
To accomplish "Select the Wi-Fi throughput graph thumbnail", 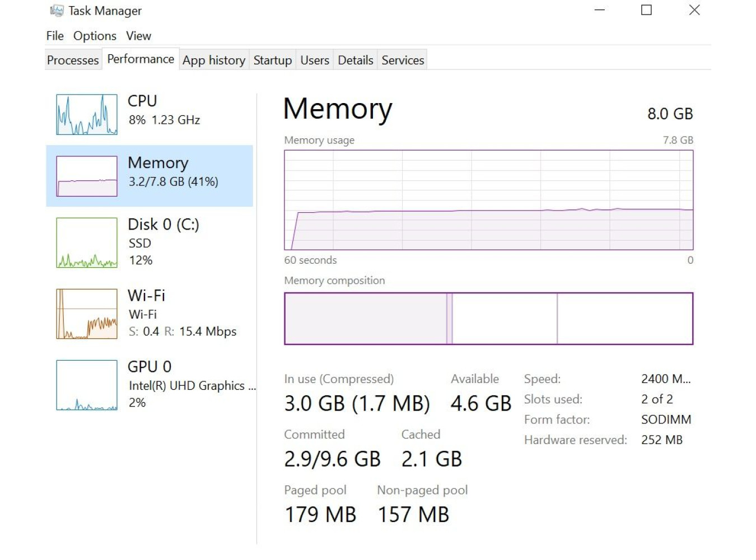I will [87, 314].
